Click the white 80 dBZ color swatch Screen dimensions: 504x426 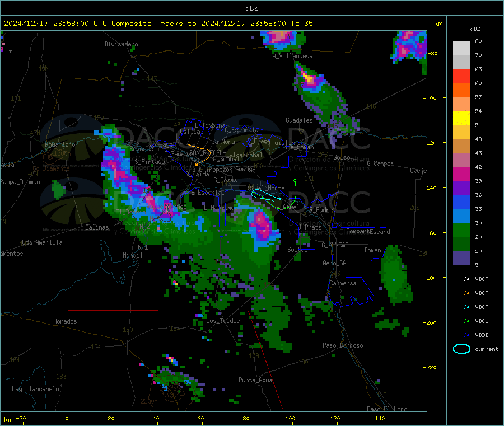pos(461,48)
